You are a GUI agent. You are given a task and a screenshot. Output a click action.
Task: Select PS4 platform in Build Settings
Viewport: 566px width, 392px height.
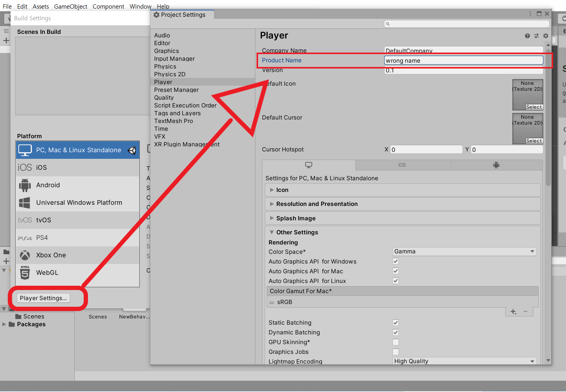point(77,237)
